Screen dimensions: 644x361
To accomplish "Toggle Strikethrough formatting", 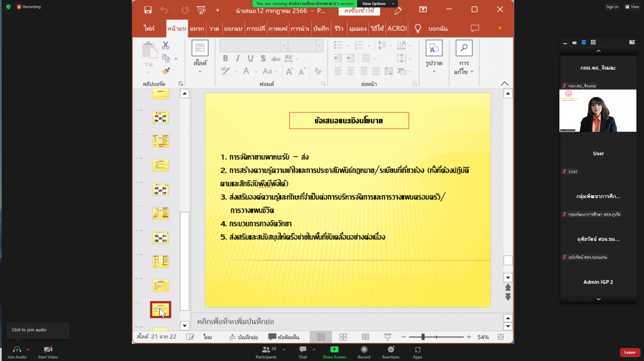I will 276,58.
